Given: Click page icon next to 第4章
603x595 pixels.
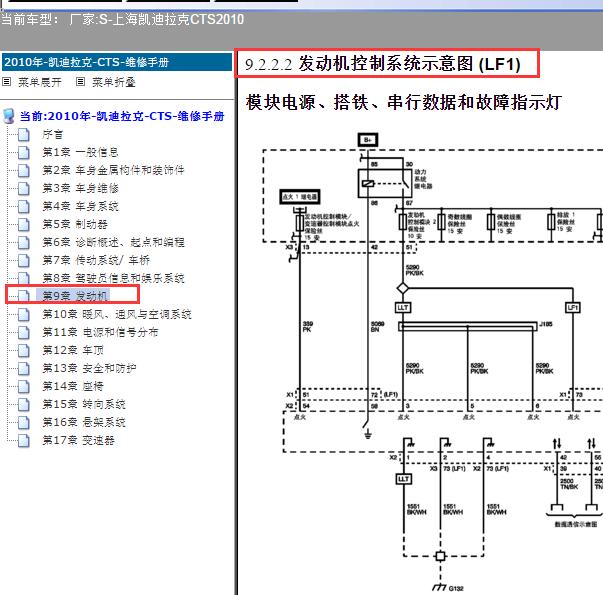Looking at the screenshot, I should point(24,207).
